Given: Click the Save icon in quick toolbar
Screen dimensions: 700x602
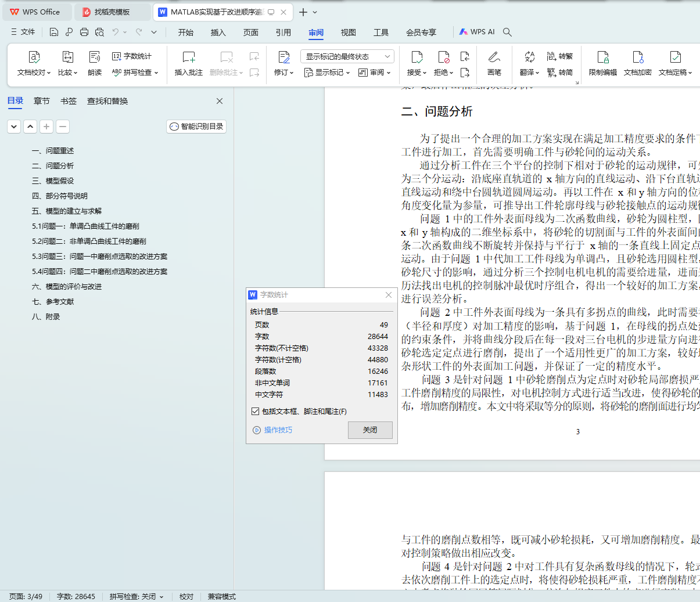Looking at the screenshot, I should [54, 32].
